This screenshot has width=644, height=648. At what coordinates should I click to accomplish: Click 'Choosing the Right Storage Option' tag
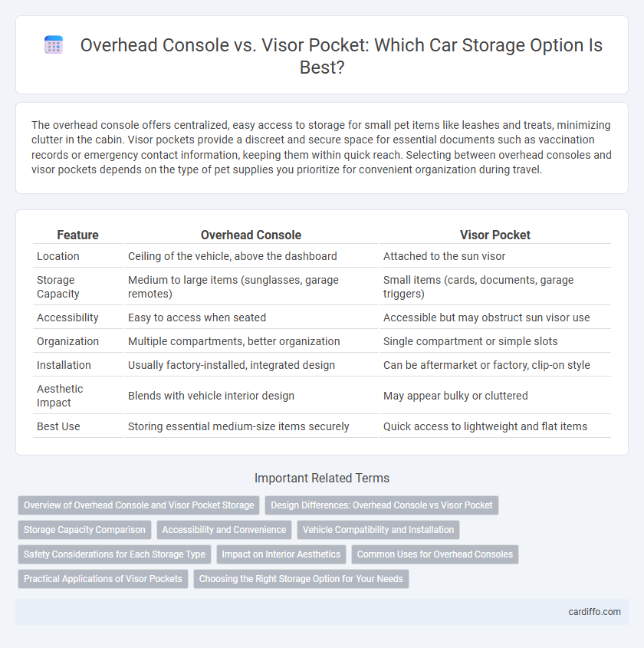[301, 578]
